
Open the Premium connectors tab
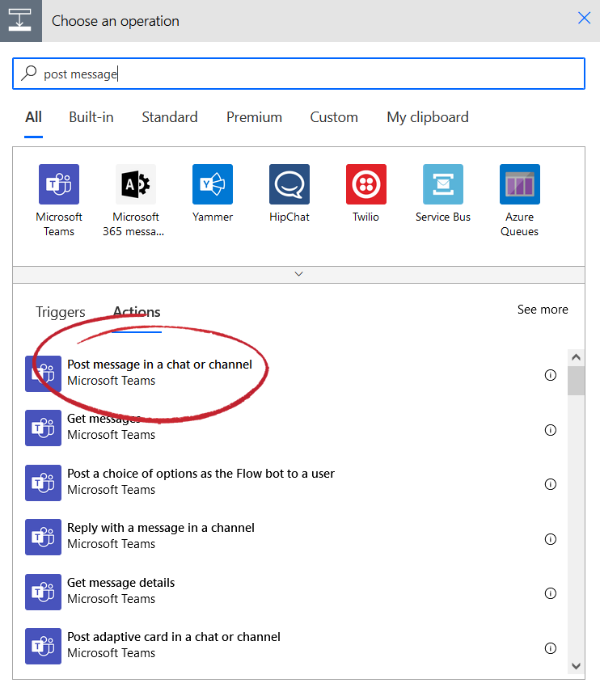pos(254,117)
